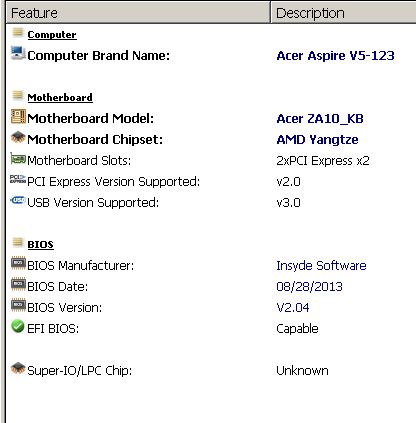This screenshot has height=423, width=416.
Task: Select the chip icon beside Motherboard Chipset
Action: click(18, 137)
